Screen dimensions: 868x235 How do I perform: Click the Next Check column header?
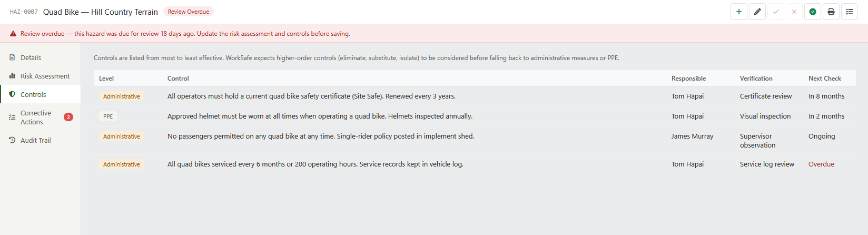point(825,79)
